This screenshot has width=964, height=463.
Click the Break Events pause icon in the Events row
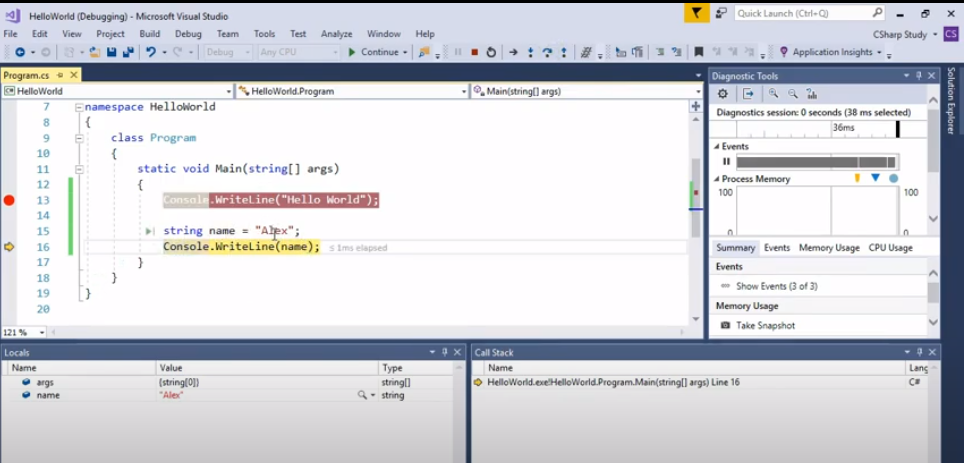pyautogui.click(x=727, y=162)
